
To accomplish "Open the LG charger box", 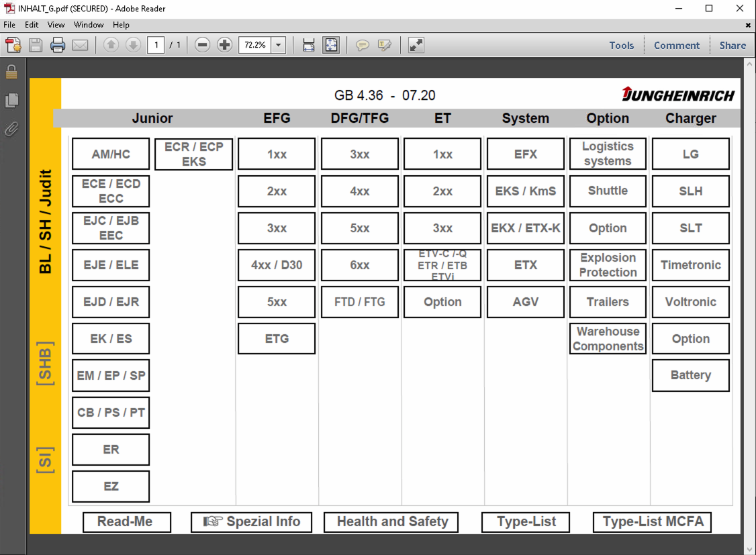I will click(x=691, y=154).
